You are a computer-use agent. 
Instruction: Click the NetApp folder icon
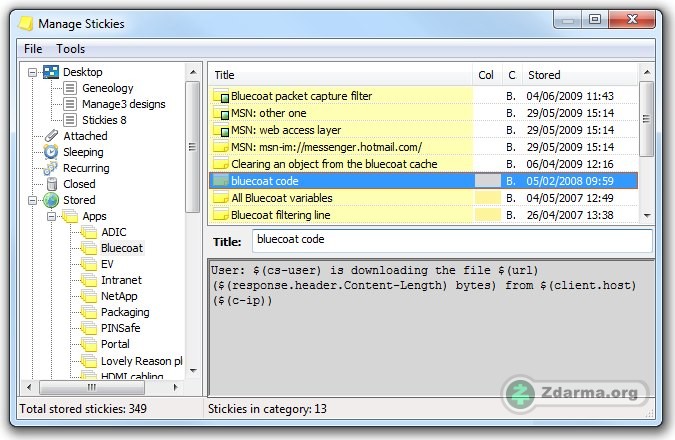coord(89,296)
